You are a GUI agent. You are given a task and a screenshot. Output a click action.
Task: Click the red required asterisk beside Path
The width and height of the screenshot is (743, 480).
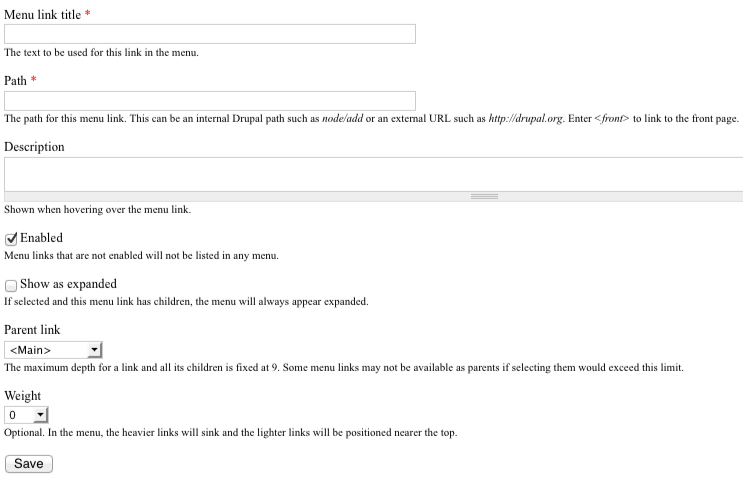coord(34,80)
